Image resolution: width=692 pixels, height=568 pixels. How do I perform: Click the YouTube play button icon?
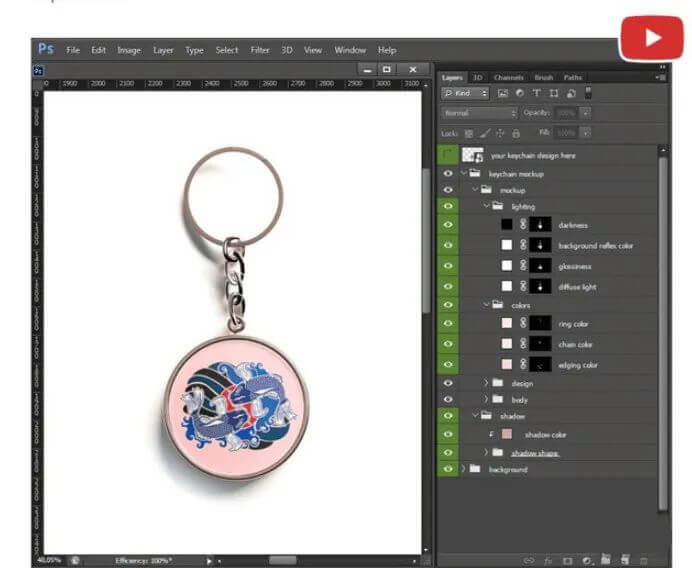coord(651,39)
